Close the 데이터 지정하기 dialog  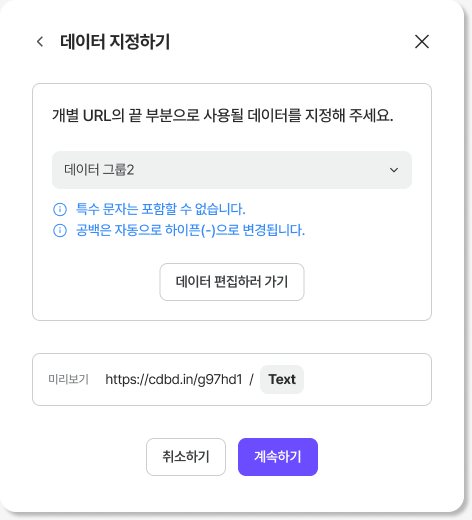(422, 42)
